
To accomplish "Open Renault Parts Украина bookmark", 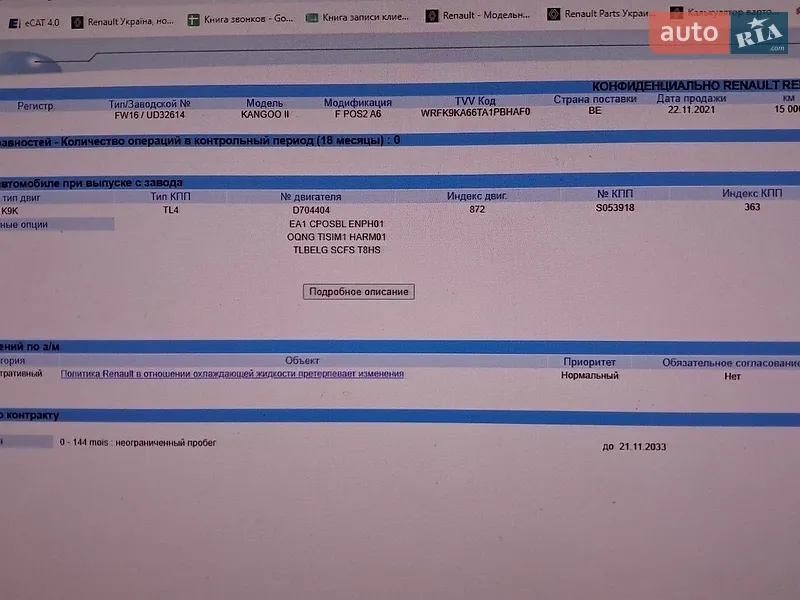I will coord(601,14).
